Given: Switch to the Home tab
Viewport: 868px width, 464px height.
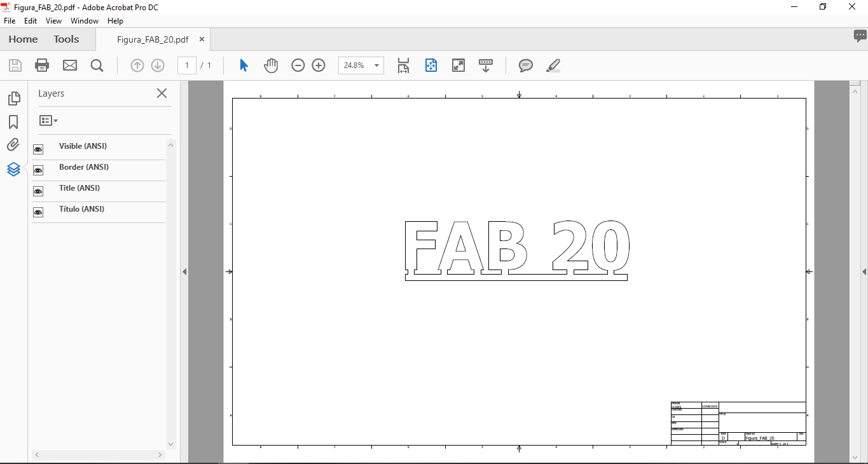Looking at the screenshot, I should tap(23, 39).
